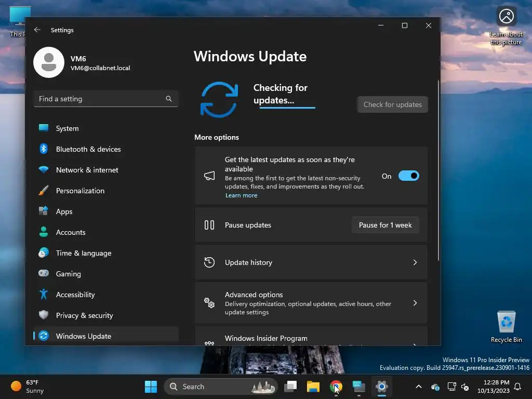Screen dimensions: 532x399
Task: Click the checking for updates progress bar
Action: coord(287,108)
